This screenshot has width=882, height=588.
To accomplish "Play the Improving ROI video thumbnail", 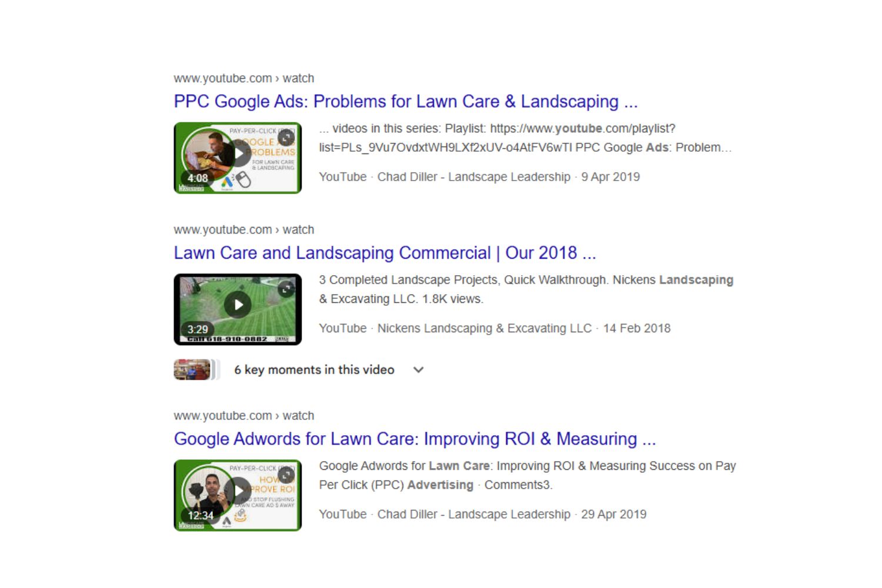I will click(x=238, y=490).
